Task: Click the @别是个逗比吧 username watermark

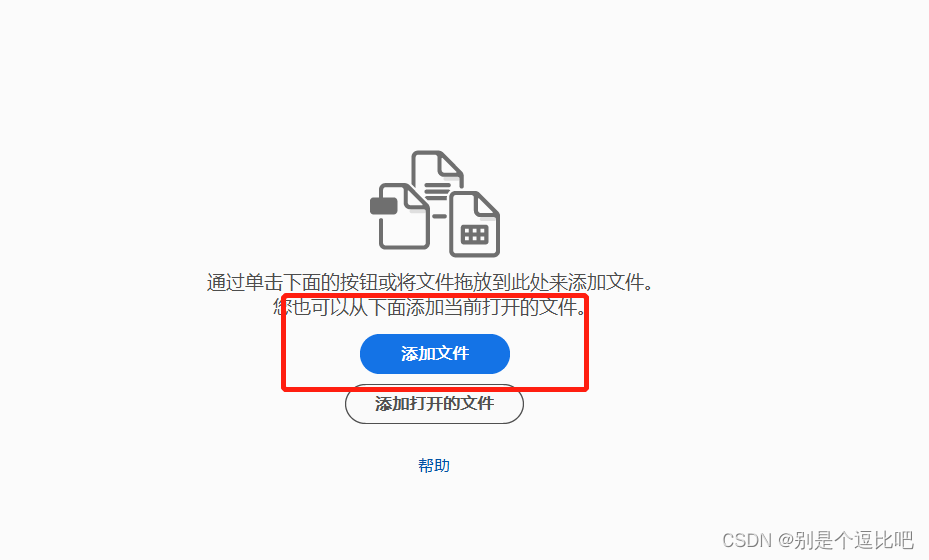Action: [x=846, y=540]
